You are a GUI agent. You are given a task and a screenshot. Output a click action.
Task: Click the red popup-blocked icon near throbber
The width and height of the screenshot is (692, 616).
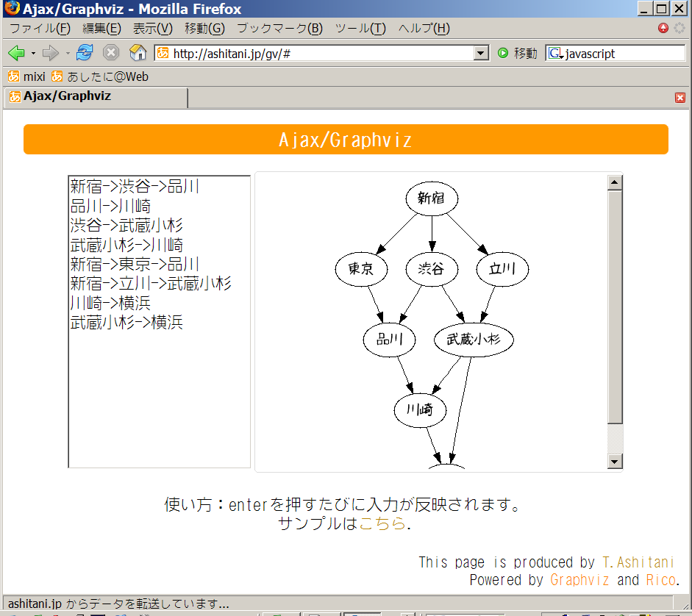663,28
